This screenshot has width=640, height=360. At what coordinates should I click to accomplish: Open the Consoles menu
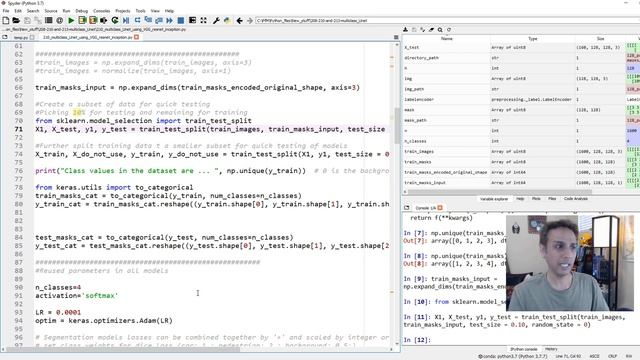click(102, 11)
